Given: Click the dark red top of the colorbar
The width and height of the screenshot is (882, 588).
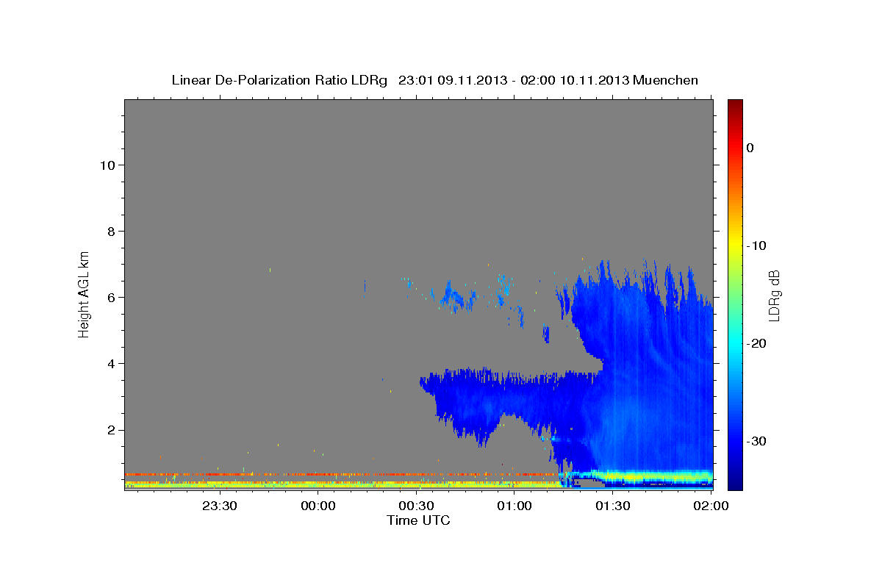Looking at the screenshot, I should (x=735, y=104).
